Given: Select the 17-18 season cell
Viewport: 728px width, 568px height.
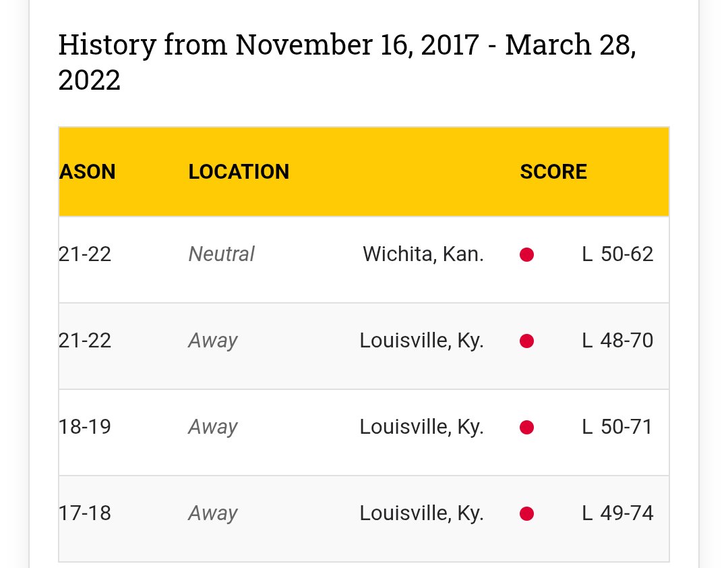Looking at the screenshot, I should (85, 513).
